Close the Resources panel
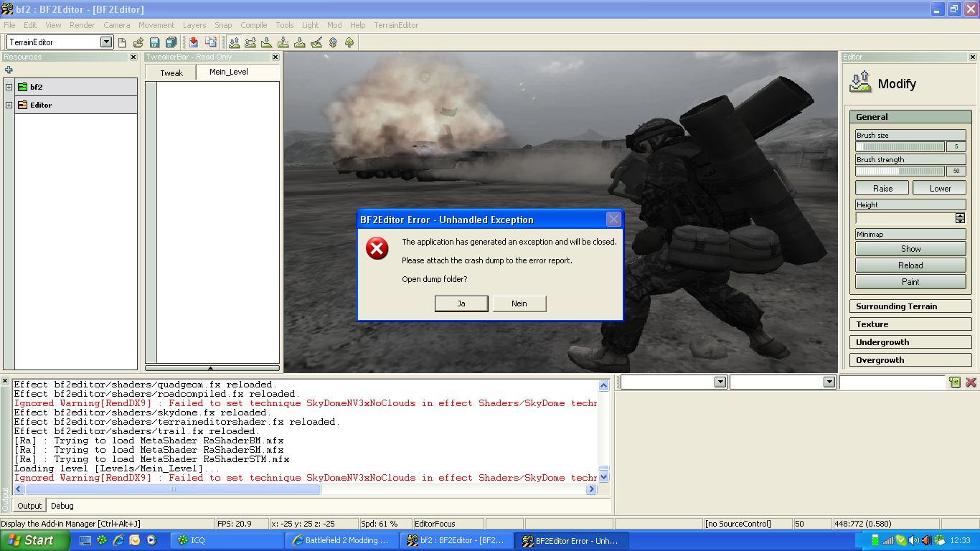Image resolution: width=980 pixels, height=551 pixels. [133, 57]
